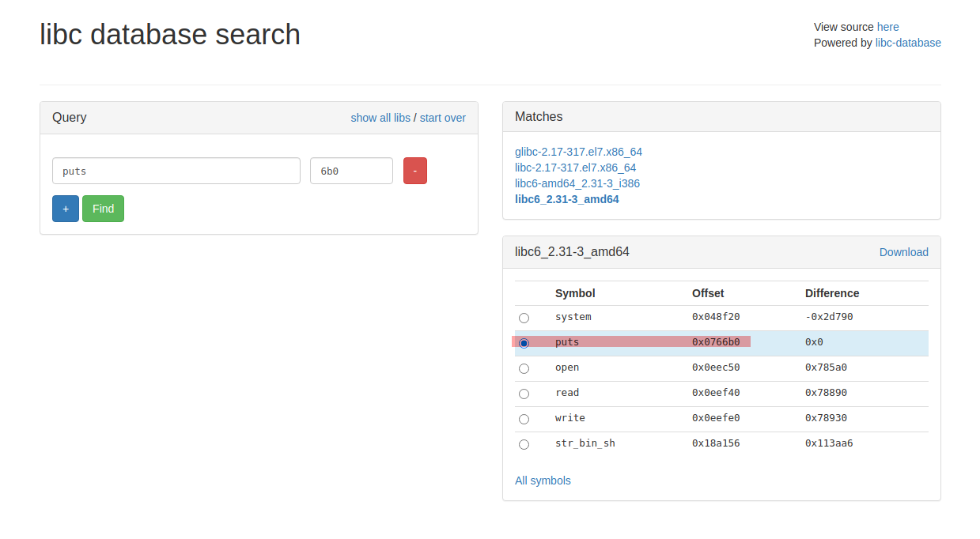This screenshot has height=539, width=980.
Task: Select the bold libc6_2.31-3_amd64 match
Action: 567,198
